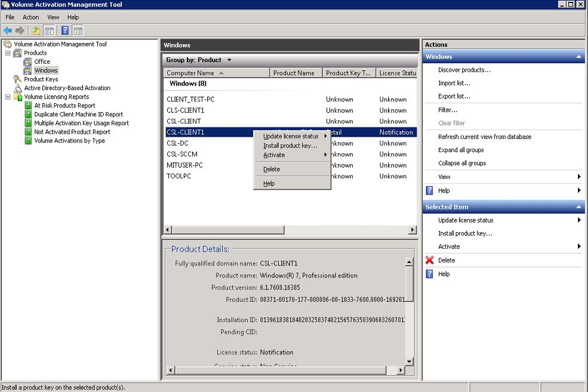Toggle the Show/Hide Console Tree icon
This screenshot has width=588, height=392.
(x=49, y=30)
